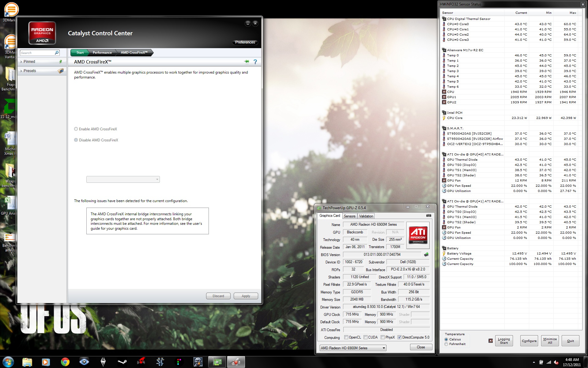Screen dimensions: 588x368
Task: Open Windows Explorer from the taskbar
Action: [27, 362]
